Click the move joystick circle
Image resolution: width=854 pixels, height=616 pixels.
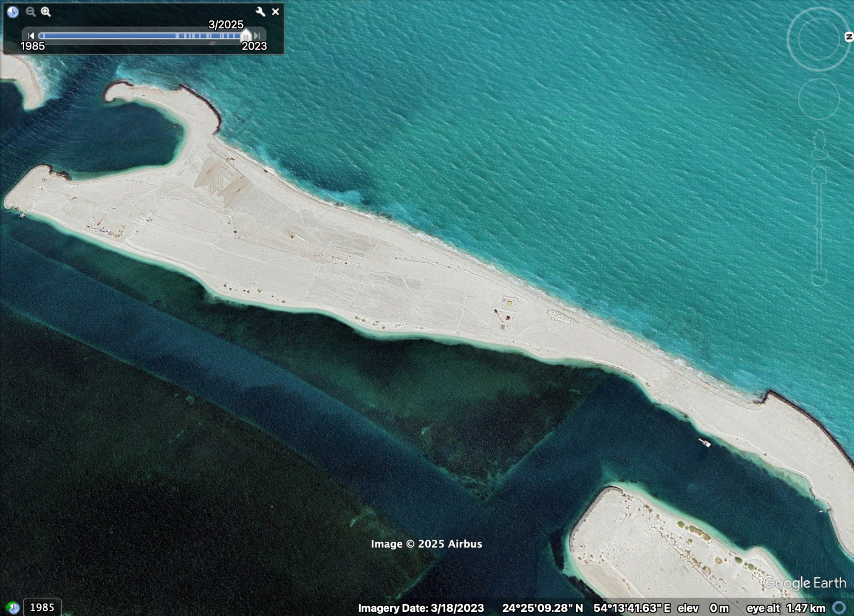(x=819, y=99)
